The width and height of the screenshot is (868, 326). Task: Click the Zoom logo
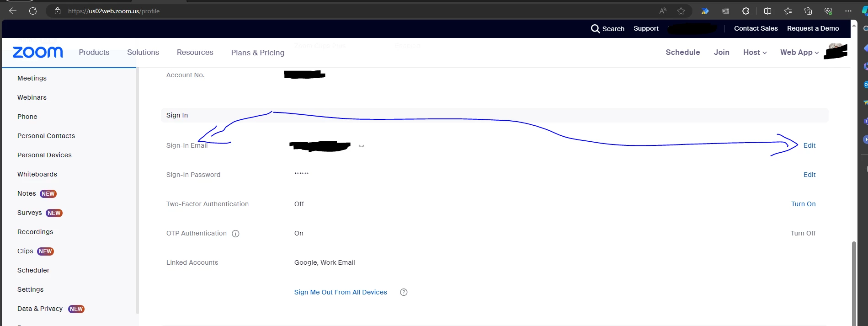pyautogui.click(x=37, y=52)
